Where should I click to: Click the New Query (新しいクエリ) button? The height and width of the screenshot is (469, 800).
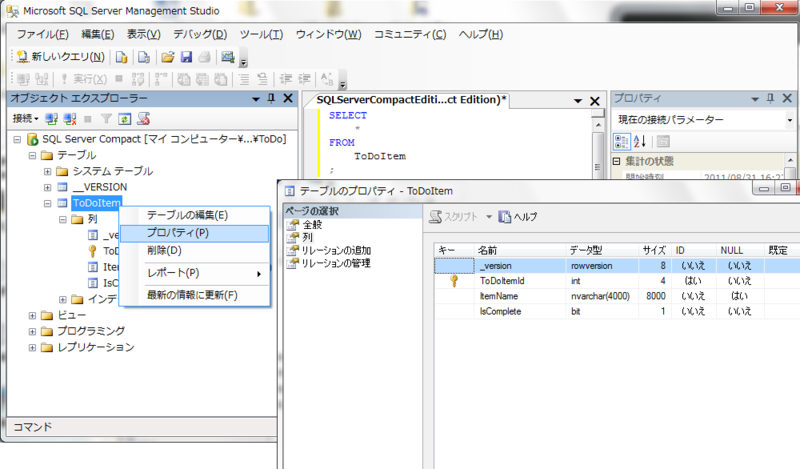point(61,57)
